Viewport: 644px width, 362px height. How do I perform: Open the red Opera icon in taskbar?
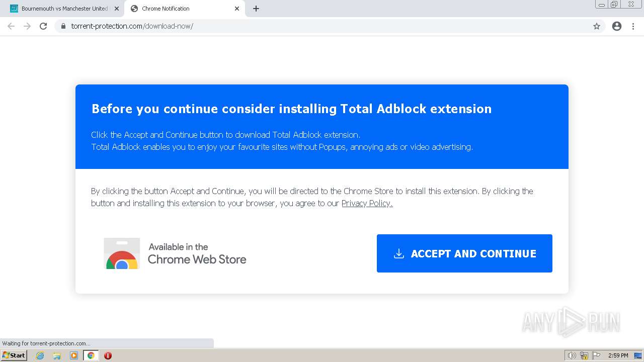[x=108, y=355]
